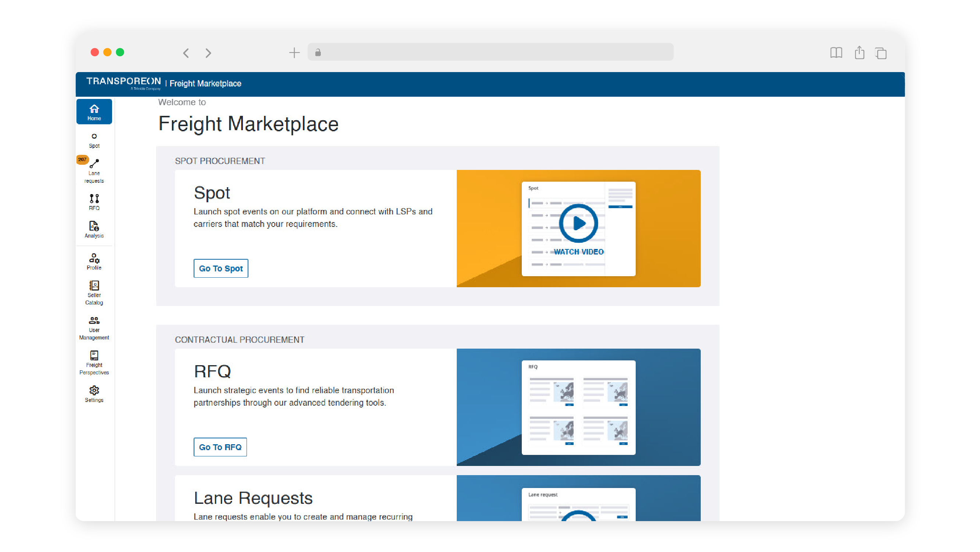Screen dimensions: 980x552
Task: Open a new tab with plus icon
Action: point(294,53)
